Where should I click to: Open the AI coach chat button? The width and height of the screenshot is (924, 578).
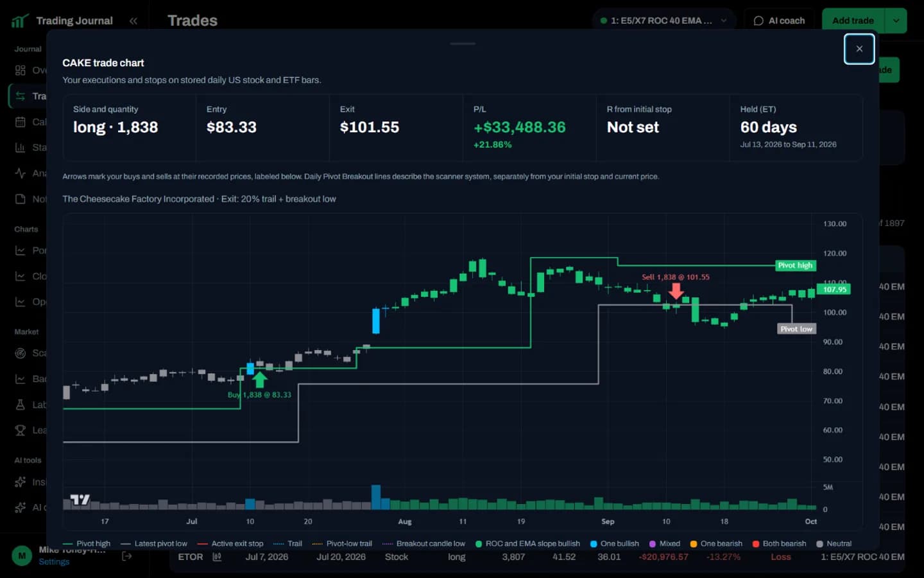point(779,21)
